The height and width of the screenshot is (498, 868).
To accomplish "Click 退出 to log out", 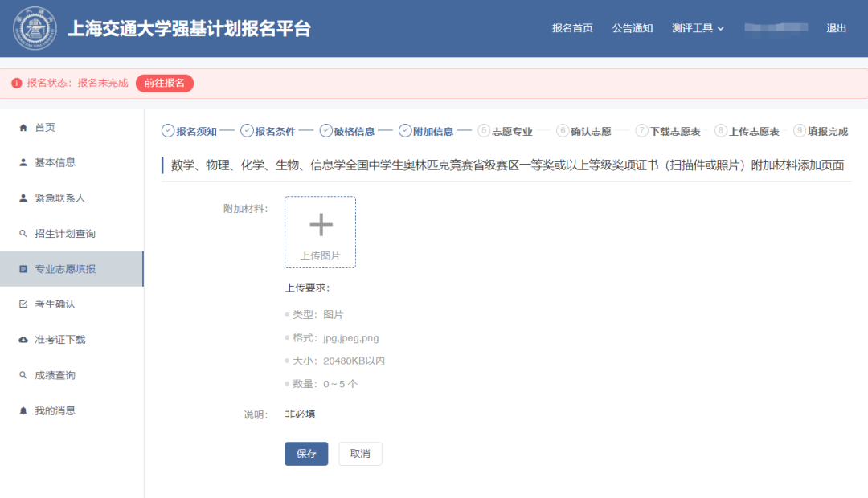I will pyautogui.click(x=836, y=27).
